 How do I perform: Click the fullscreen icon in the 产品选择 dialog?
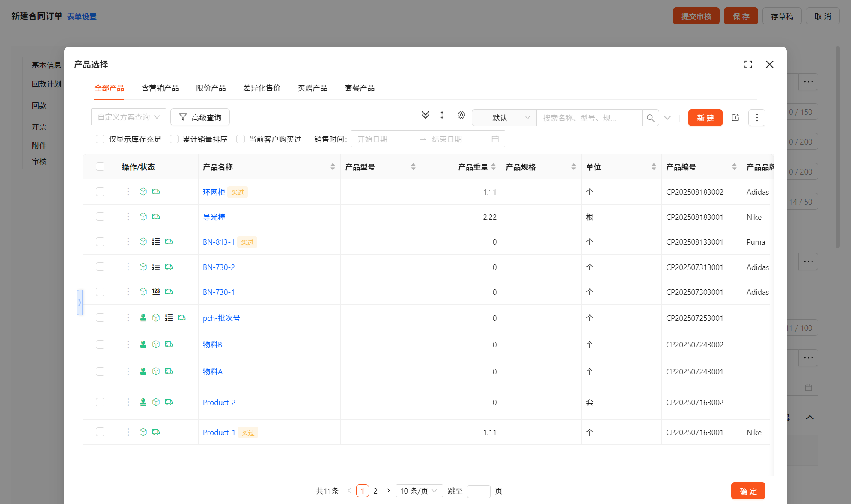748,65
